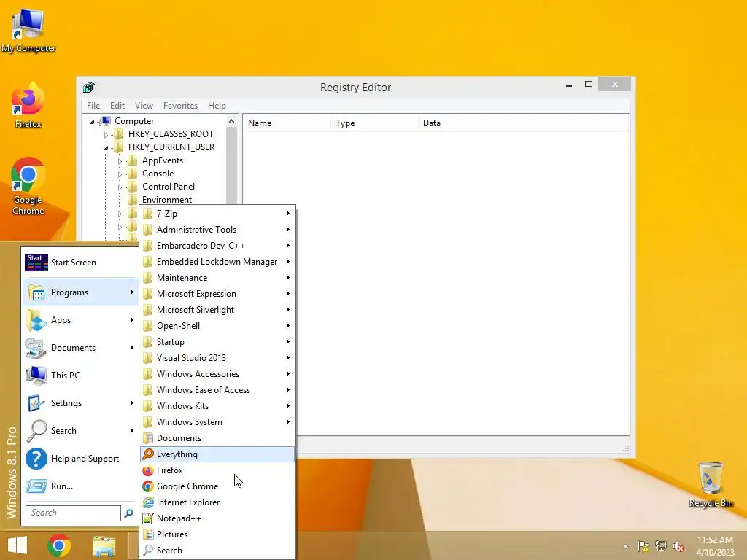Open the File menu in Registry Editor
The height and width of the screenshot is (560, 747).
(x=93, y=106)
